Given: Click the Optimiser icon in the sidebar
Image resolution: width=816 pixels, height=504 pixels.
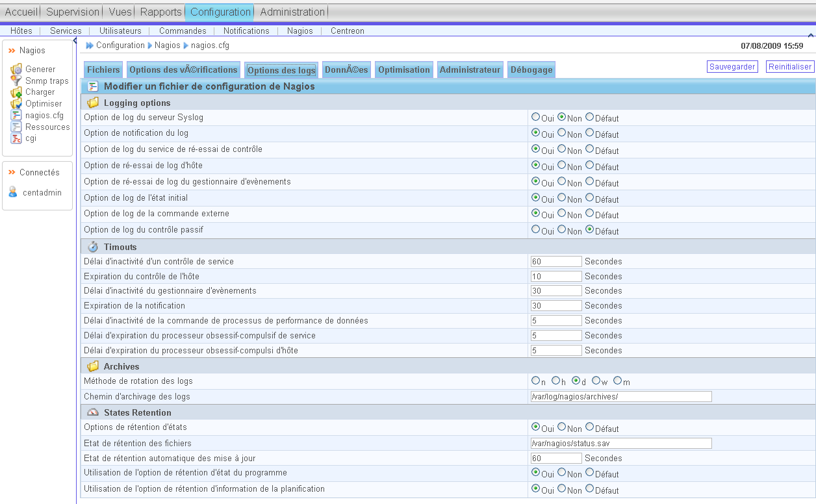Looking at the screenshot, I should coord(16,103).
